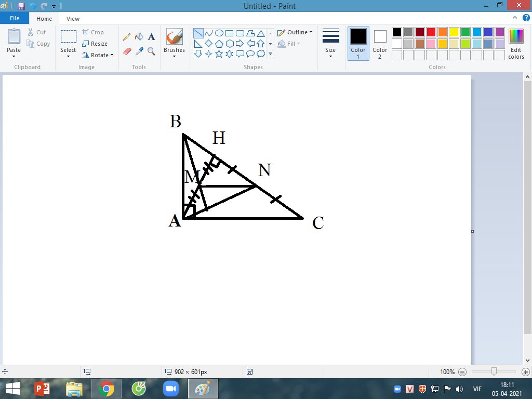The image size is (532, 399).
Task: Activate Color 1 selector
Action: tap(358, 44)
